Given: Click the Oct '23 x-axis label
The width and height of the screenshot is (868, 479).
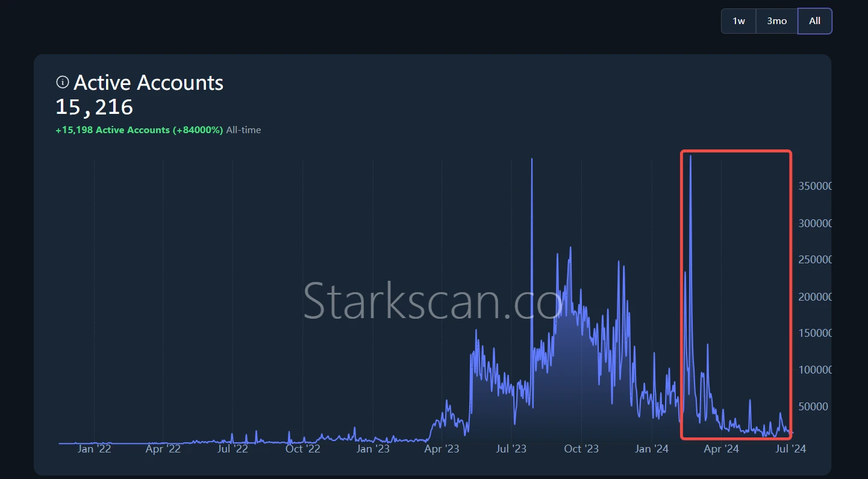Looking at the screenshot, I should tap(582, 449).
